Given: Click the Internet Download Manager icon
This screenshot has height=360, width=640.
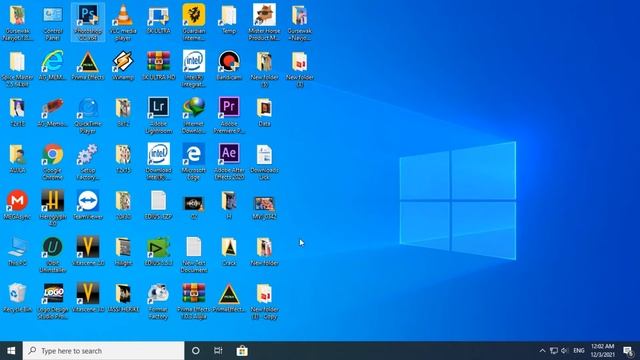Looking at the screenshot, I should (193, 116).
